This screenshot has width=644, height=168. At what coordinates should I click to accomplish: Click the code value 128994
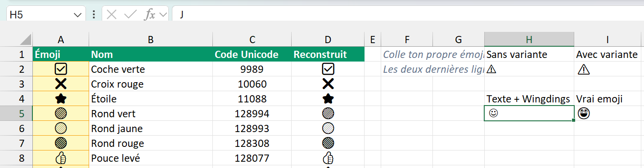point(252,114)
